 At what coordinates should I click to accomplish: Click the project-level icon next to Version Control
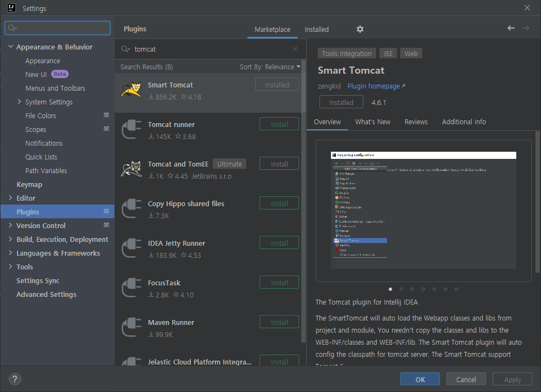[x=106, y=225]
